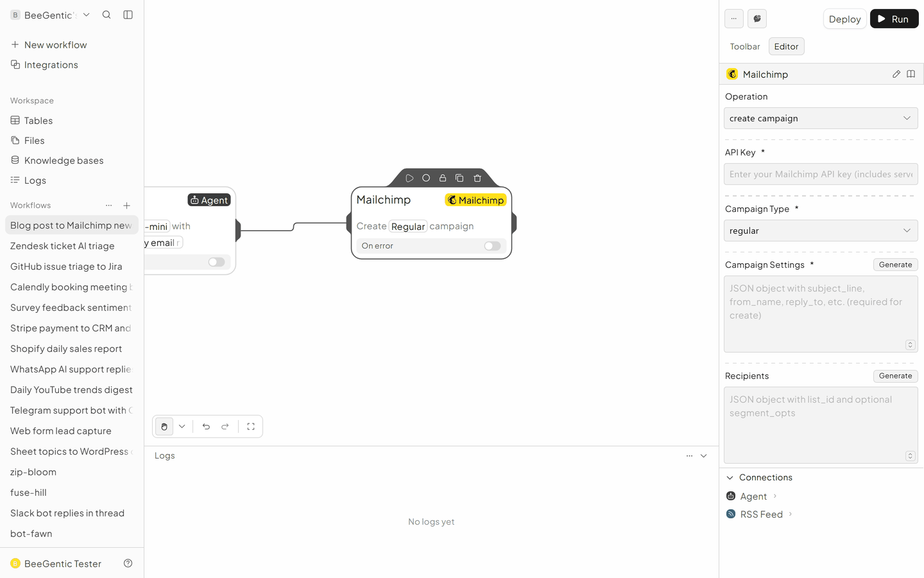Open Sheet topics to WordPress workflow
924x578 pixels.
pyautogui.click(x=72, y=451)
